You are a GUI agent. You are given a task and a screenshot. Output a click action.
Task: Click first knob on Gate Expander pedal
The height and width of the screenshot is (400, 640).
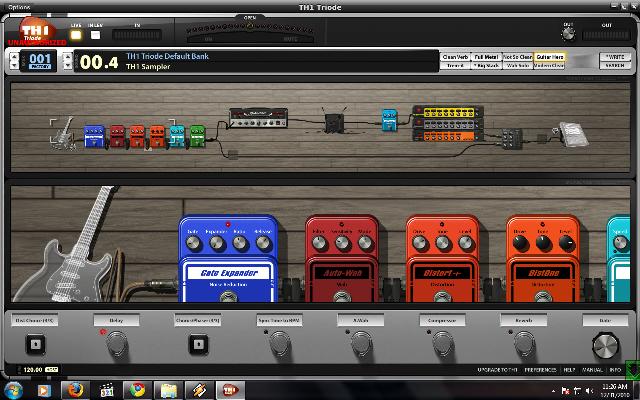tap(193, 243)
